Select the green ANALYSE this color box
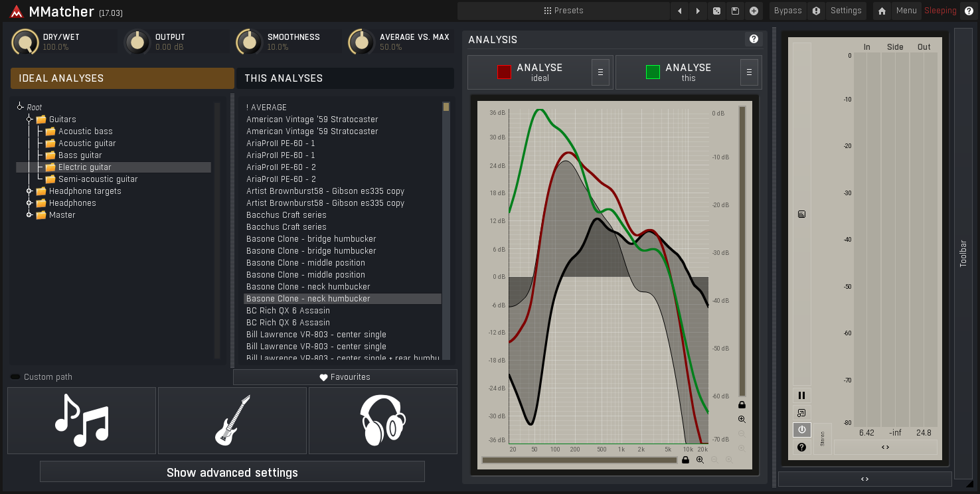This screenshot has width=980, height=494. point(652,72)
